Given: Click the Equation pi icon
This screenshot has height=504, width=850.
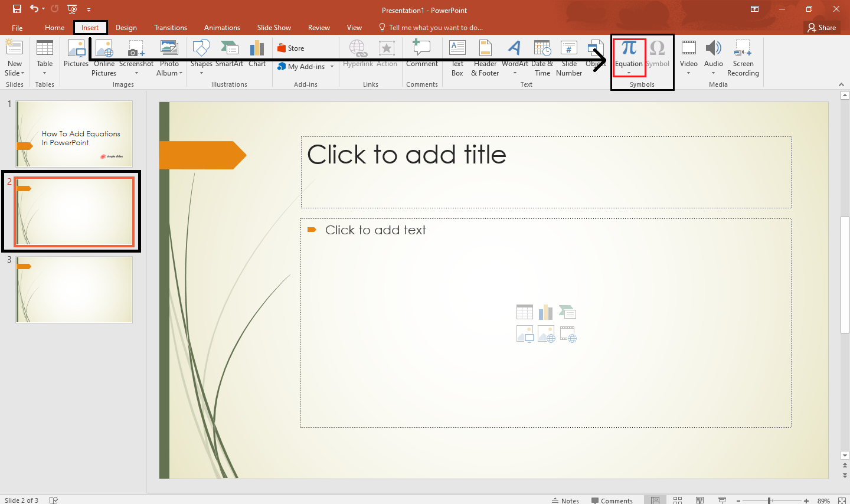Looking at the screenshot, I should pyautogui.click(x=629, y=49).
